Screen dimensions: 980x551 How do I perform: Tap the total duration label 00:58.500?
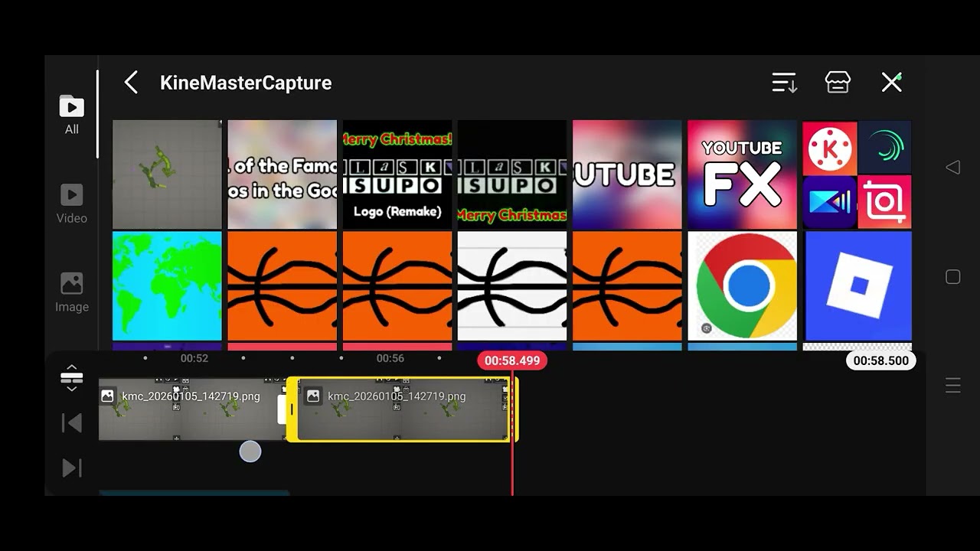point(880,360)
